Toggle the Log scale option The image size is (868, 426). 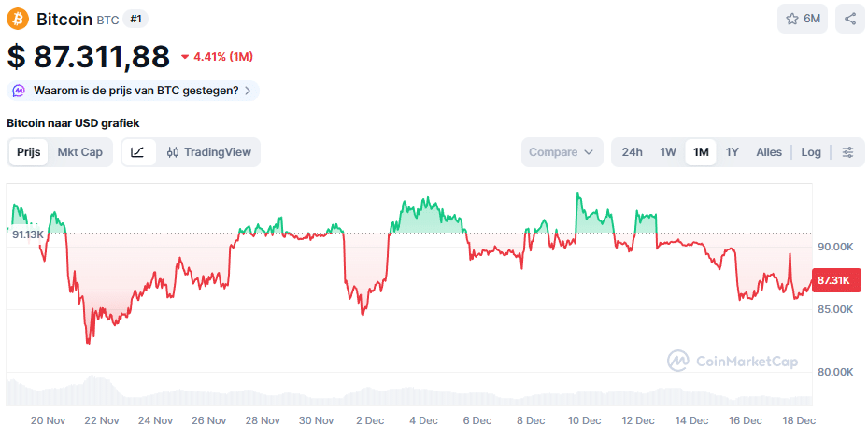click(x=811, y=152)
